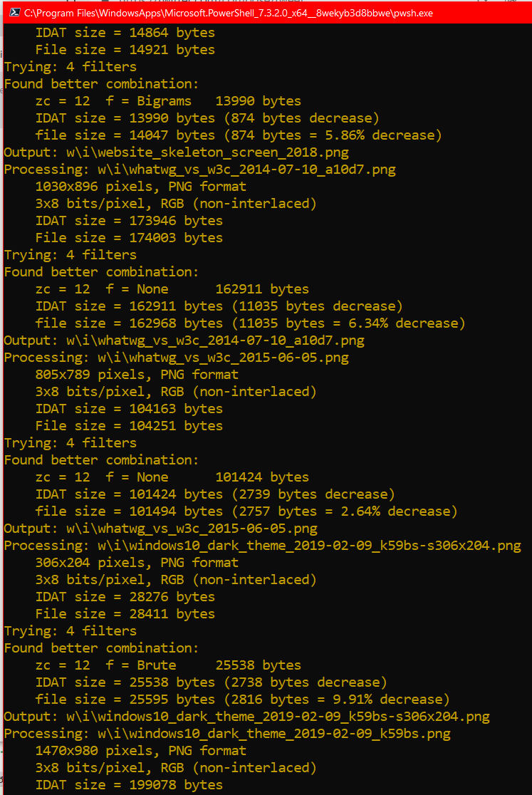Viewport: 532px width, 795px height.
Task: Click the f = Bigrams 13990 bytes line
Action: pyautogui.click(x=168, y=101)
